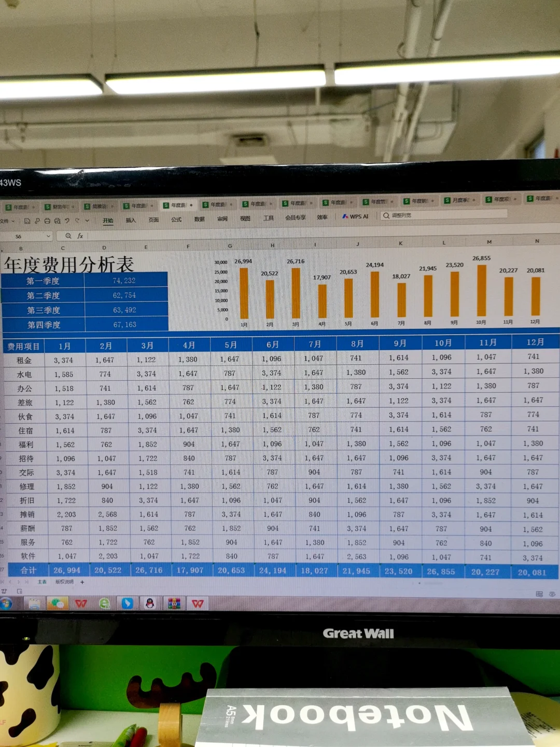This screenshot has height=747, width=560.
Task: Open the WinRAR taskbar icon
Action: (174, 603)
